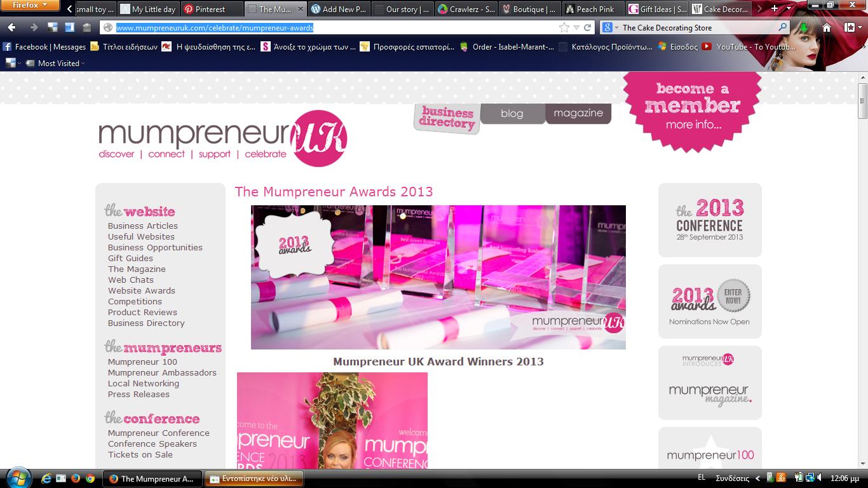Click the URL address bar
The height and width of the screenshot is (488, 868).
tap(330, 27)
